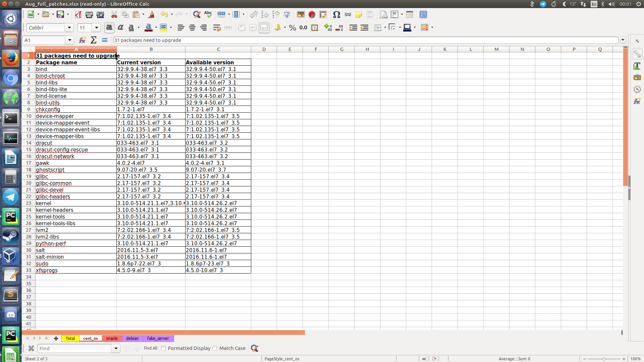This screenshot has height=362, width=644.
Task: Click the Wrap Text icon
Action: coord(217,28)
